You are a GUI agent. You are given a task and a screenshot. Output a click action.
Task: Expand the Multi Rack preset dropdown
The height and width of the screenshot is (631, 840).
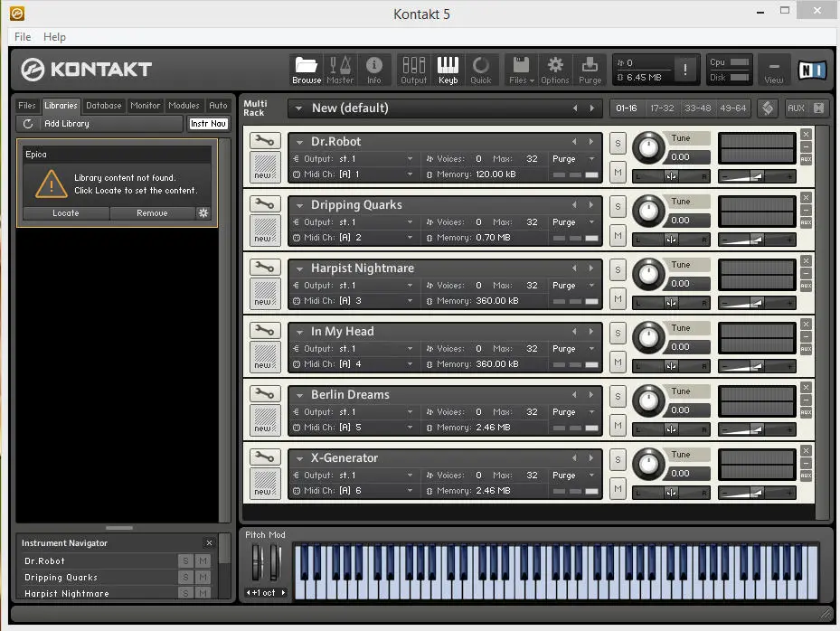[x=298, y=108]
